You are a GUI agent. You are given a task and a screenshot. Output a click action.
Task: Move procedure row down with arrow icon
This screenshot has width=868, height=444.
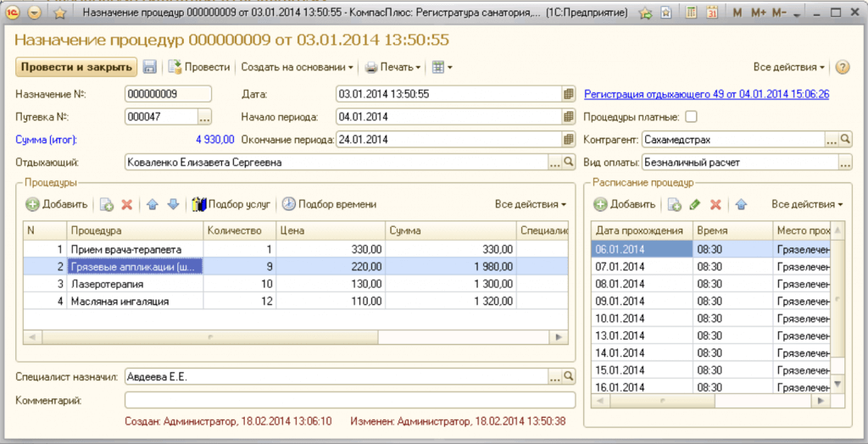tap(173, 204)
